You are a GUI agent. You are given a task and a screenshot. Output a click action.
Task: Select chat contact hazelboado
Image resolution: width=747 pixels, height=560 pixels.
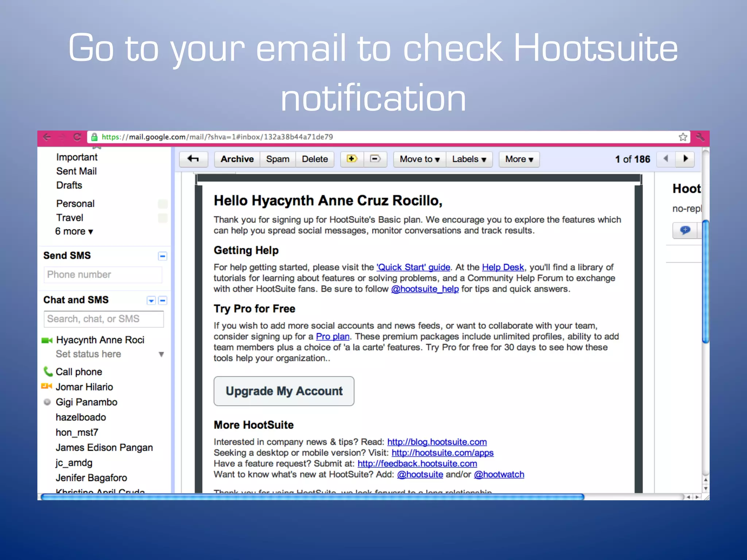pyautogui.click(x=81, y=417)
